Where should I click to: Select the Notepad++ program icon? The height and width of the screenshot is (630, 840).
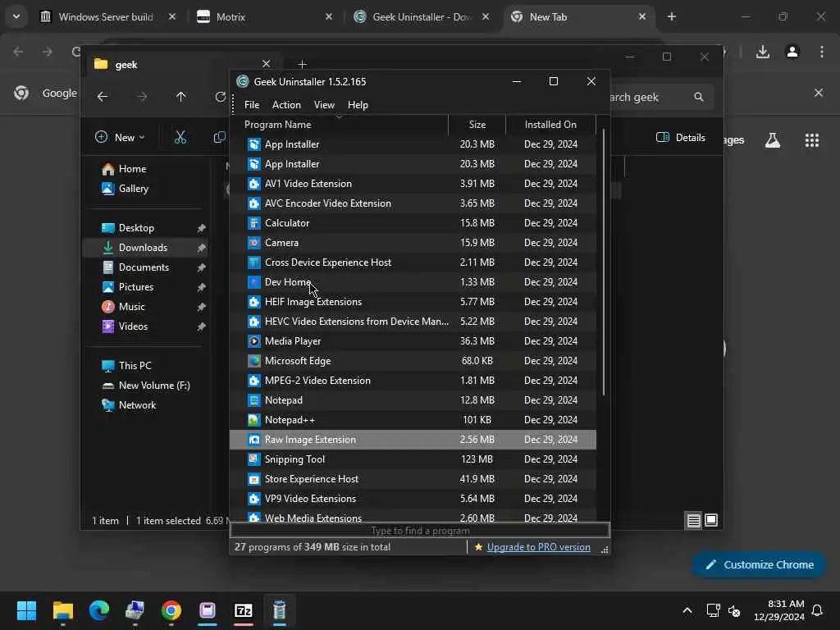tap(254, 420)
